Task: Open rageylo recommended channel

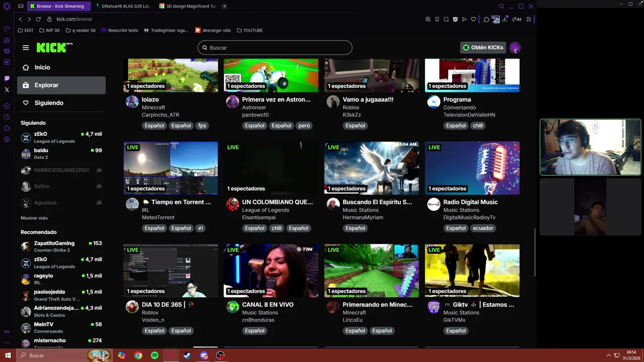Action: point(61,279)
